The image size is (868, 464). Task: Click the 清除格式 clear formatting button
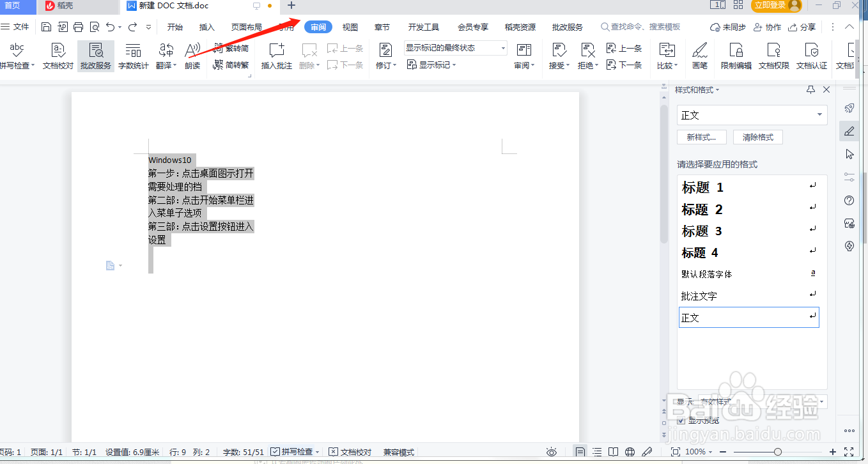coord(758,137)
